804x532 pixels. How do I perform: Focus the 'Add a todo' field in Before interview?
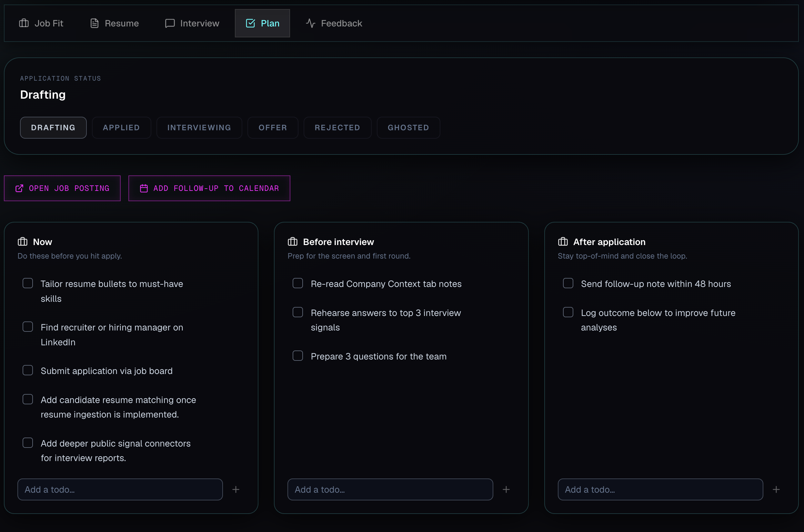click(390, 489)
